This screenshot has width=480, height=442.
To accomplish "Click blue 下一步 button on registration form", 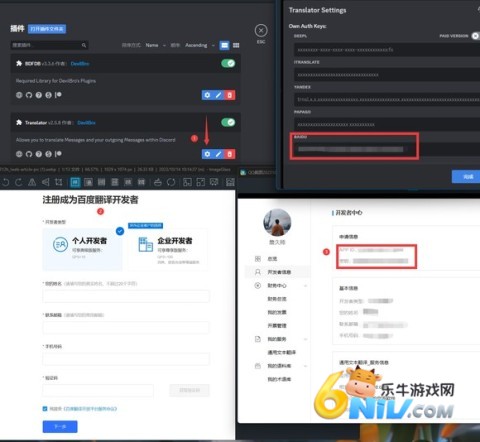I will tap(60, 427).
